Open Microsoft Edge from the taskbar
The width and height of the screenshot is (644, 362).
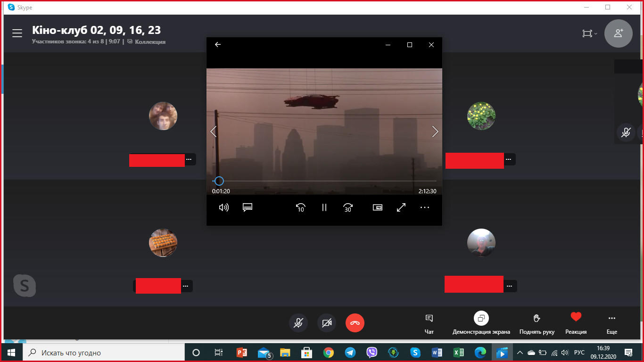(480, 353)
